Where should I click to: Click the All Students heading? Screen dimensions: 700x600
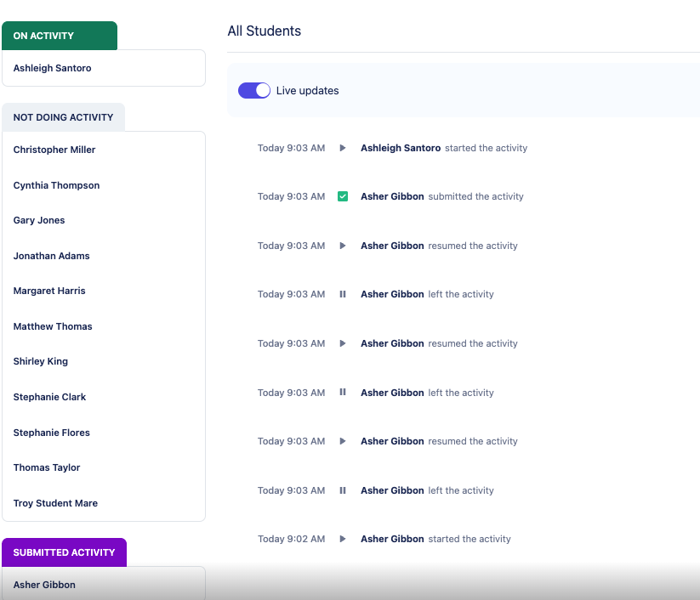pos(265,31)
